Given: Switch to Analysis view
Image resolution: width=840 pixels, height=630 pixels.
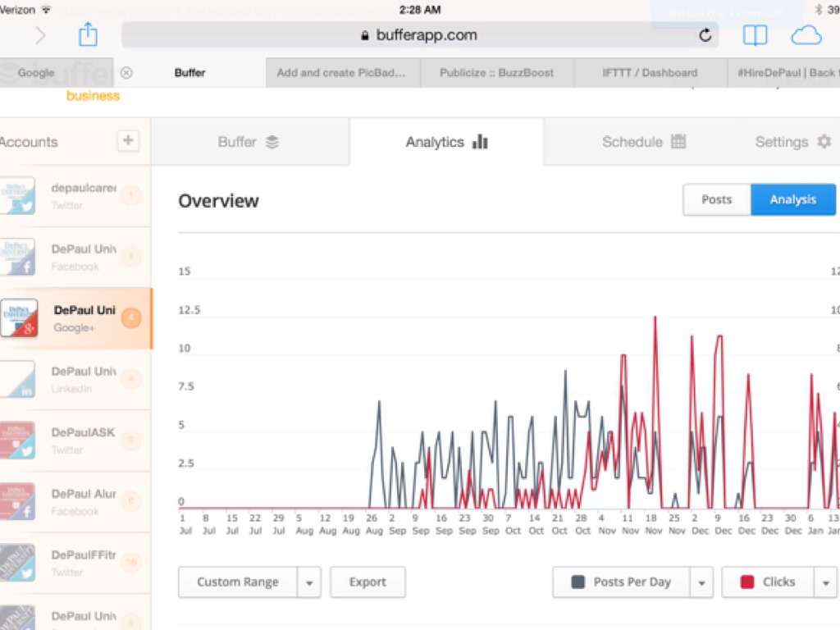Looking at the screenshot, I should coord(792,199).
